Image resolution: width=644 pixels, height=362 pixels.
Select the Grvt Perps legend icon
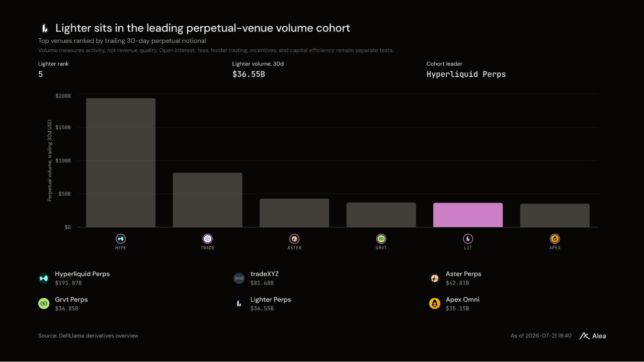44,304
